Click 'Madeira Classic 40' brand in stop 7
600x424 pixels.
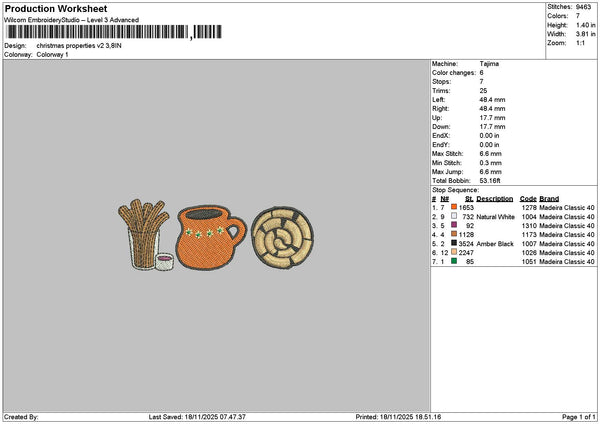pyautogui.click(x=567, y=262)
